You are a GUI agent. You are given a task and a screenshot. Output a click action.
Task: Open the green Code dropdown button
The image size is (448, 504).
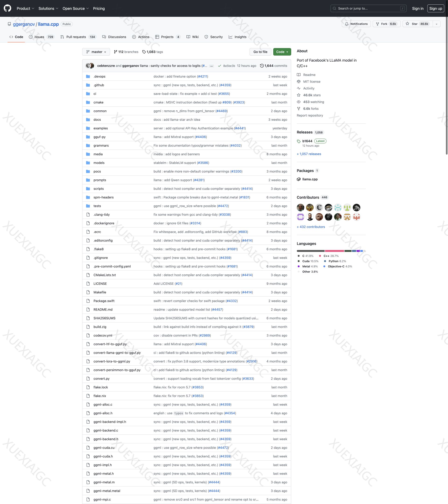(282, 52)
